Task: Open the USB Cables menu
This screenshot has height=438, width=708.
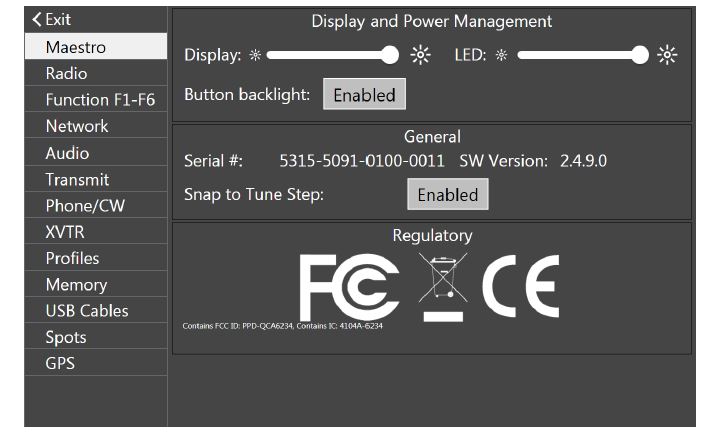Action: pyautogui.click(x=96, y=310)
